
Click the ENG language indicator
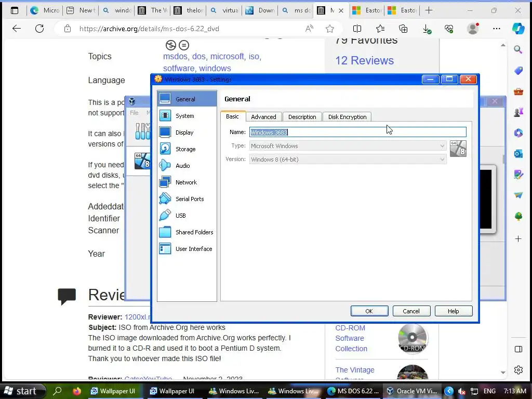tap(489, 391)
